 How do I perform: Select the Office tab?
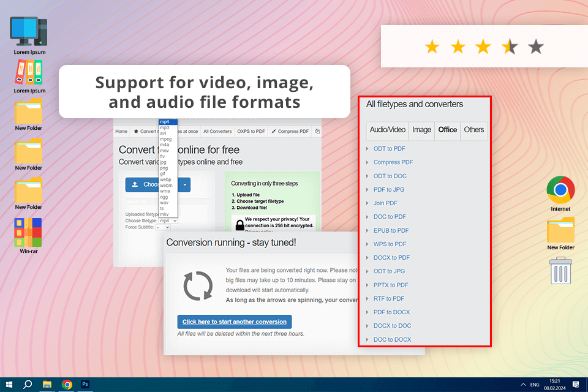pyautogui.click(x=447, y=130)
